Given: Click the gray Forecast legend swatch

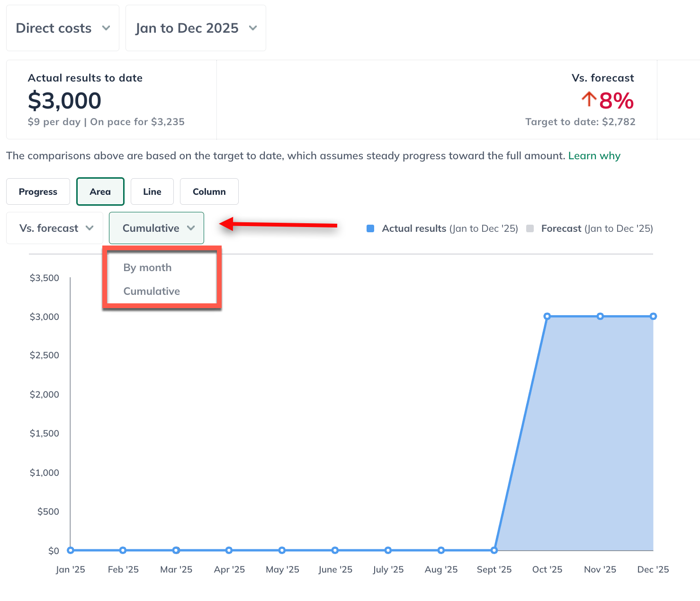Looking at the screenshot, I should tap(530, 229).
